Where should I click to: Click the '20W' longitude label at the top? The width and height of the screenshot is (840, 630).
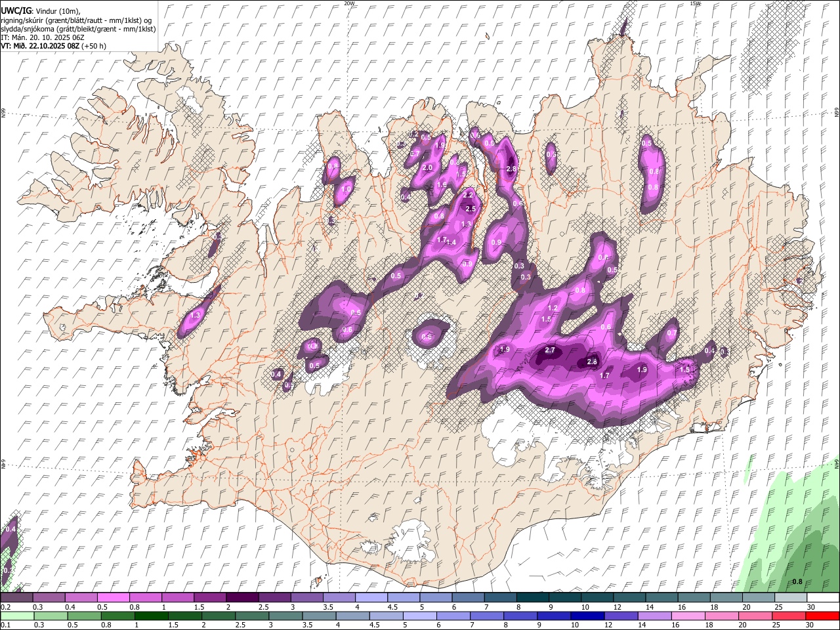[349, 3]
